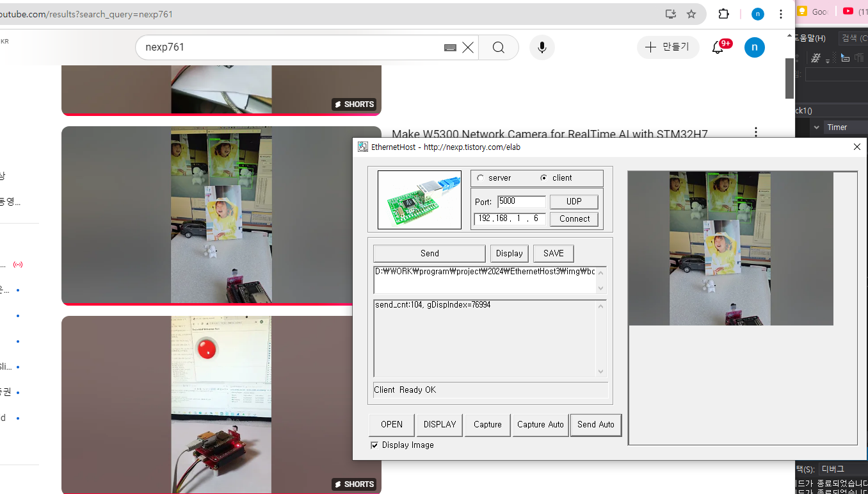The height and width of the screenshot is (494, 868).
Task: Click the 디버그 output source box in the IDE
Action: click(x=844, y=469)
